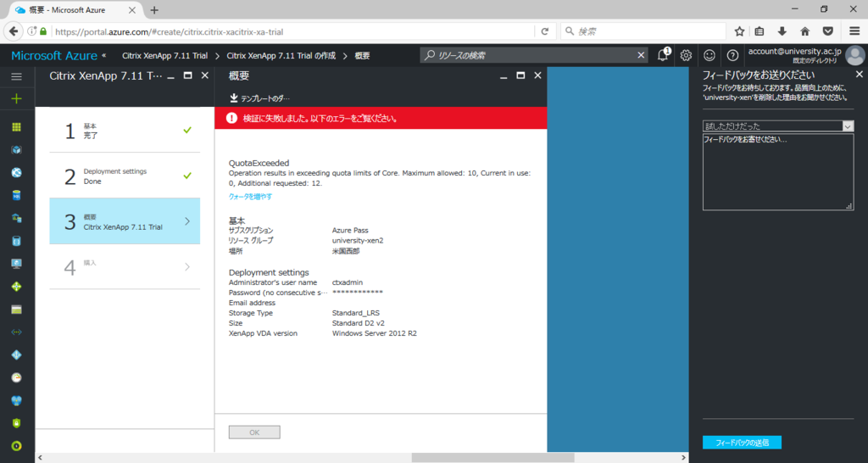868x463 pixels.
Task: Expand step 3 概要 Citrix XenApp 7.11 Trial
Action: click(125, 221)
